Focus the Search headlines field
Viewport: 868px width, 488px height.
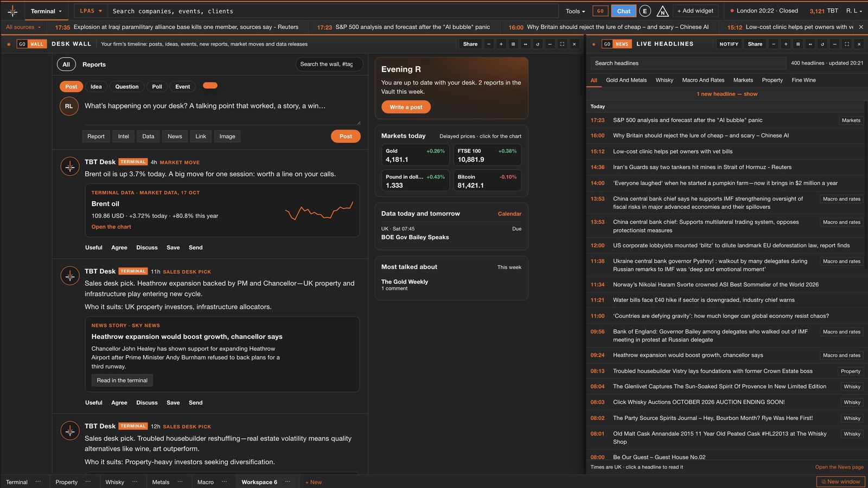(x=688, y=63)
